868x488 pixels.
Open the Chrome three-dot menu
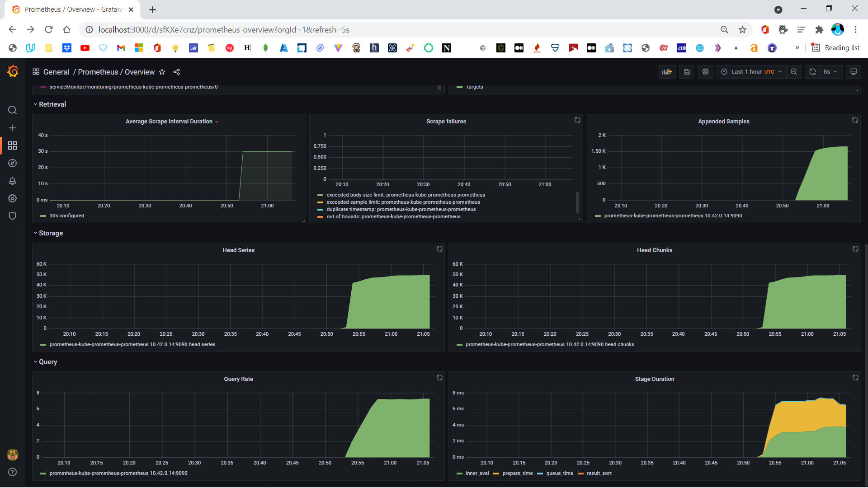tap(855, 30)
